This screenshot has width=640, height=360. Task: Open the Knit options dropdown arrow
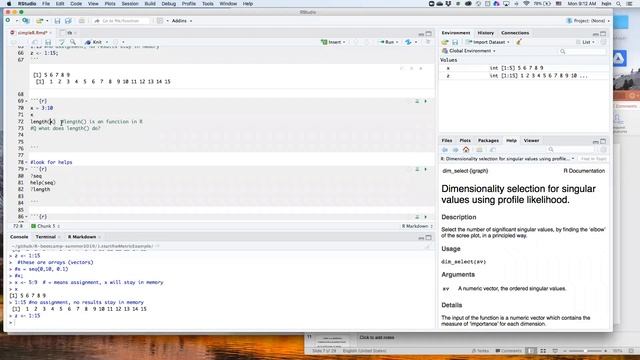point(107,42)
